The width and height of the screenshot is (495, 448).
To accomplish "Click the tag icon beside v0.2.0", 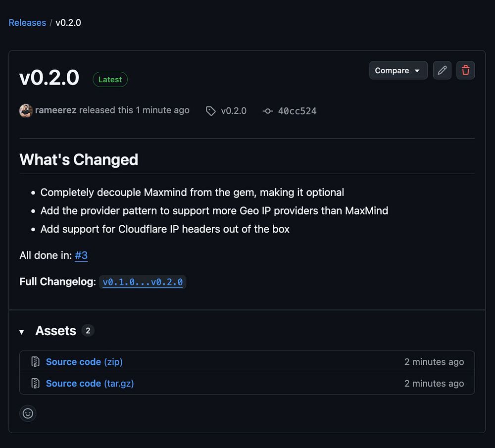I will [211, 111].
